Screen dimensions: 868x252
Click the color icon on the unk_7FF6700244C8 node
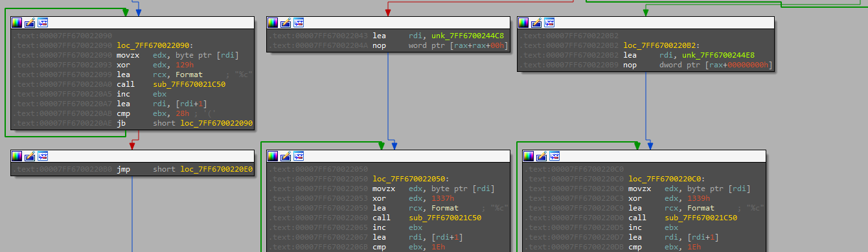point(273,23)
